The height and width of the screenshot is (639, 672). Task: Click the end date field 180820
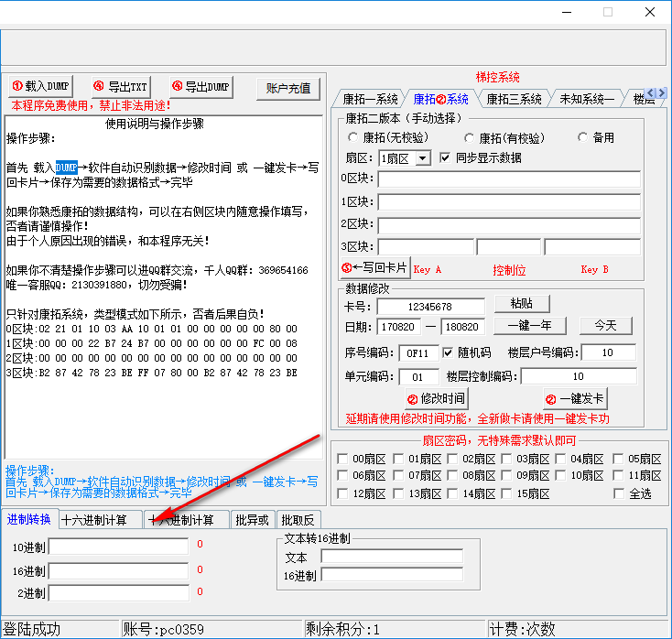[x=463, y=327]
